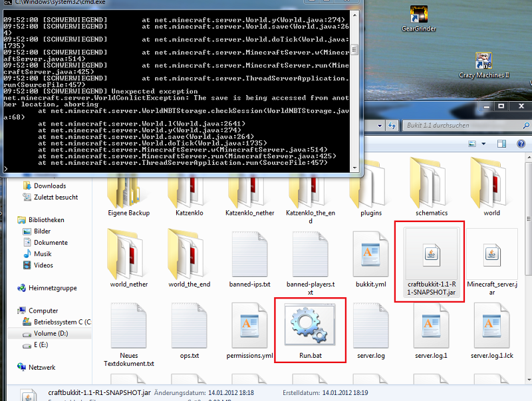Open Betriebssystem C drive

click(x=57, y=322)
